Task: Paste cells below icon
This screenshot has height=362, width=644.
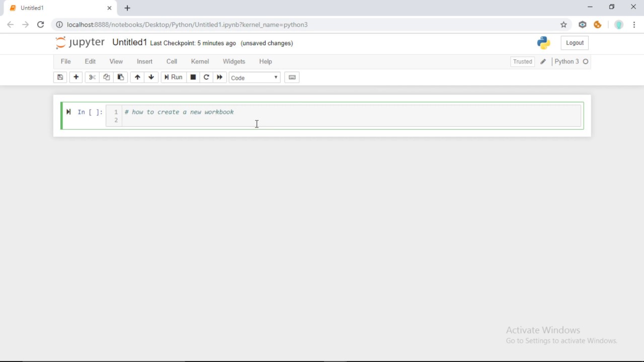Action: pos(120,77)
